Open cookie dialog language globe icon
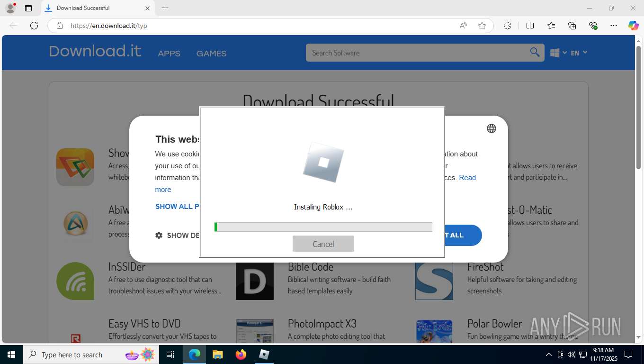Viewport: 644px width, 364px height. pos(492,128)
